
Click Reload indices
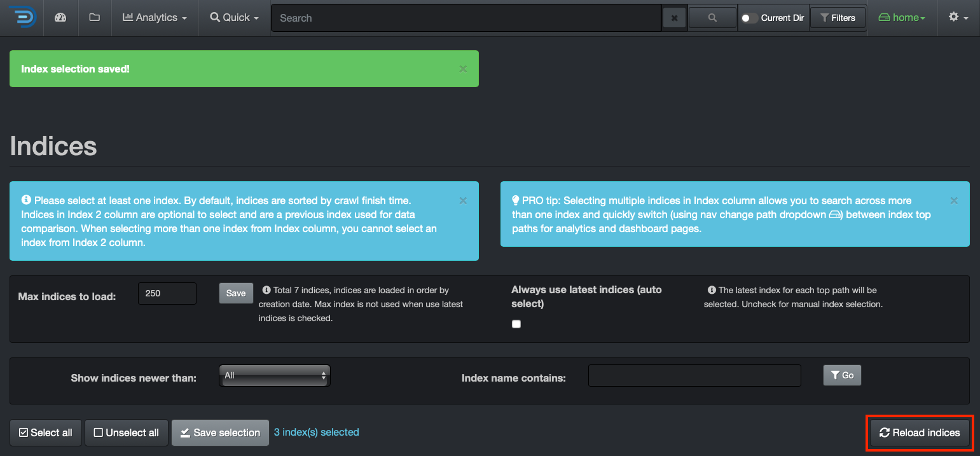(x=920, y=432)
